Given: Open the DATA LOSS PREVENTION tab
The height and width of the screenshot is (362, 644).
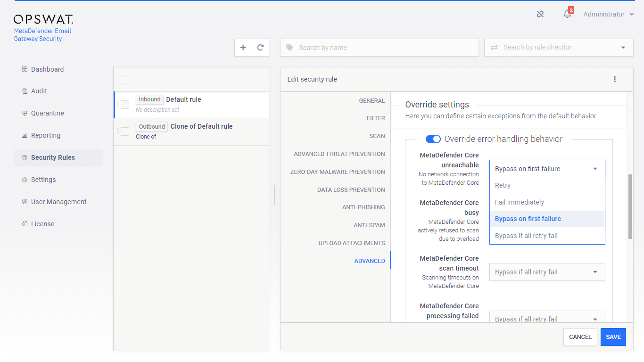Looking at the screenshot, I should [x=351, y=189].
